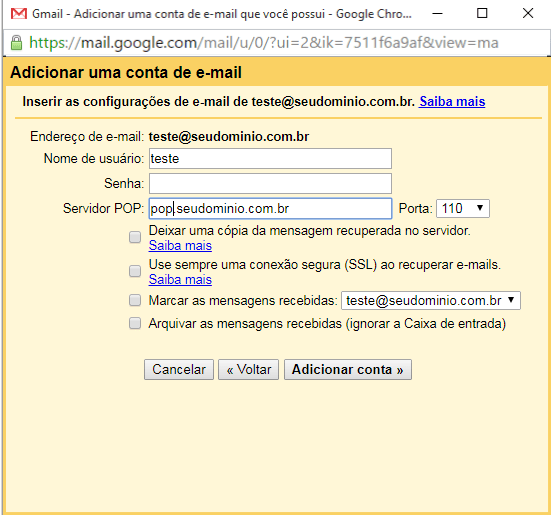Click into the Nome de usuário field
551x515 pixels.
click(x=270, y=158)
